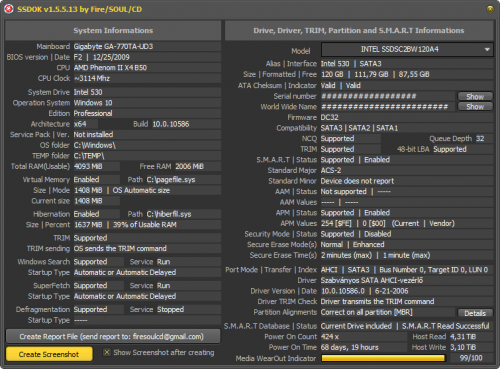Image resolution: width=500 pixels, height=369 pixels.
Task: Select Hibernation path C:\hiberfil.sys
Action: 169,214
